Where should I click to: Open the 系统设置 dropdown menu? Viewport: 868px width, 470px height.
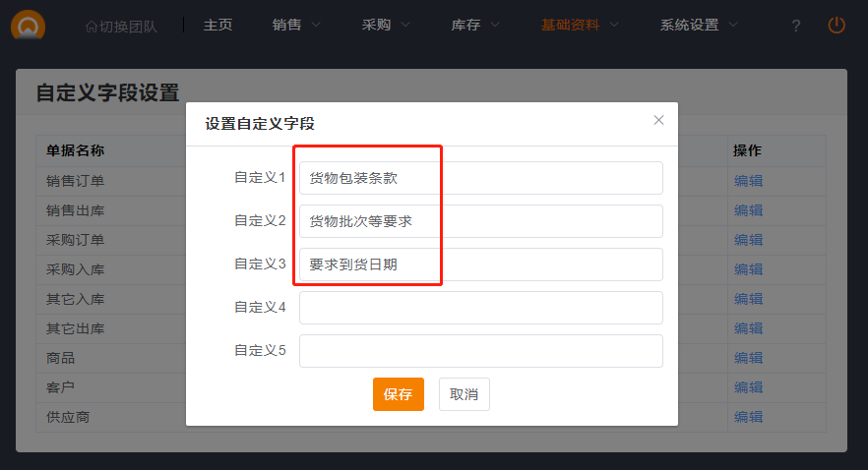point(699,26)
